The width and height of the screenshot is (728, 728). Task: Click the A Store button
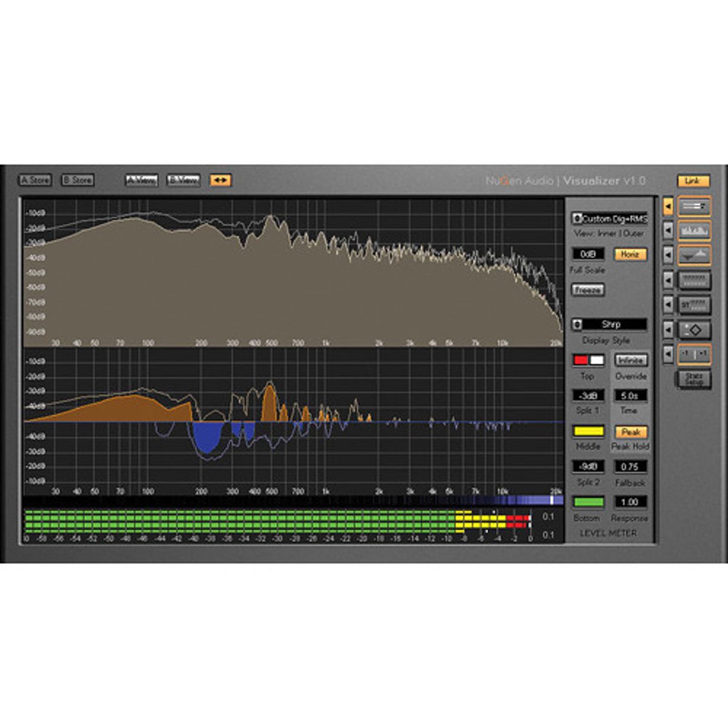coord(35,180)
